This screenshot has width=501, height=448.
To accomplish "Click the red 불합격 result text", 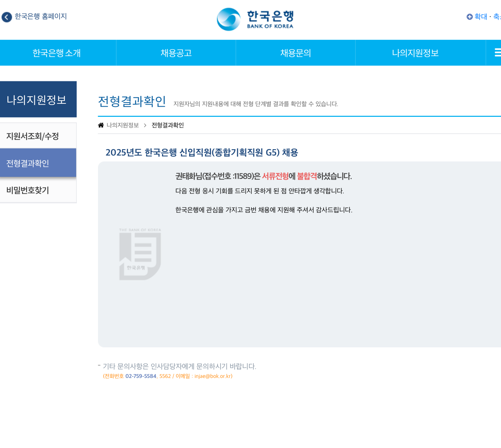I will click(307, 176).
